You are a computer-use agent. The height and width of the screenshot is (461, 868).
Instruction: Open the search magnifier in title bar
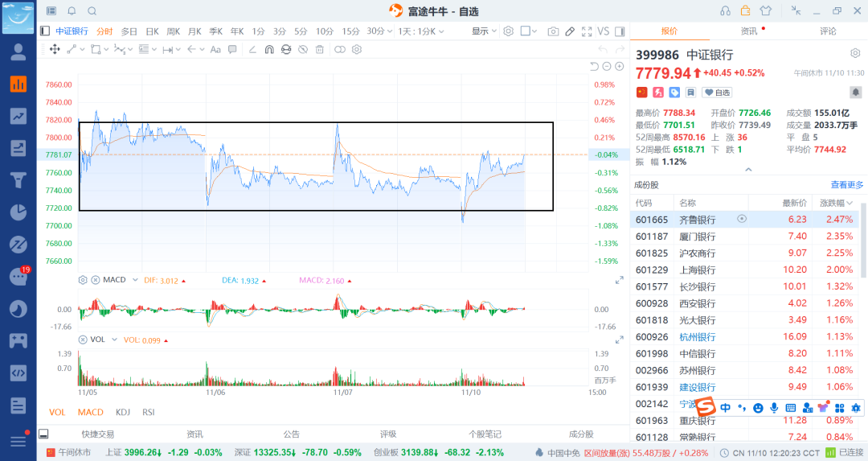tap(92, 11)
